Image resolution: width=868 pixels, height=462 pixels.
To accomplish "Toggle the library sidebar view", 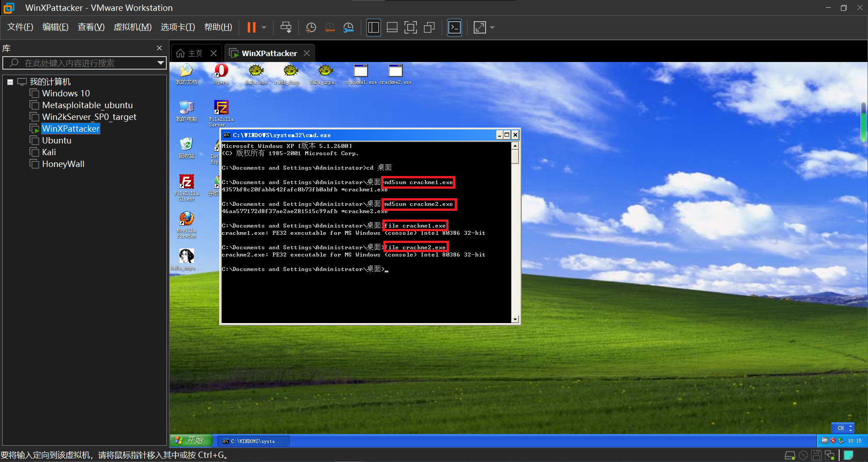I will coord(373,28).
